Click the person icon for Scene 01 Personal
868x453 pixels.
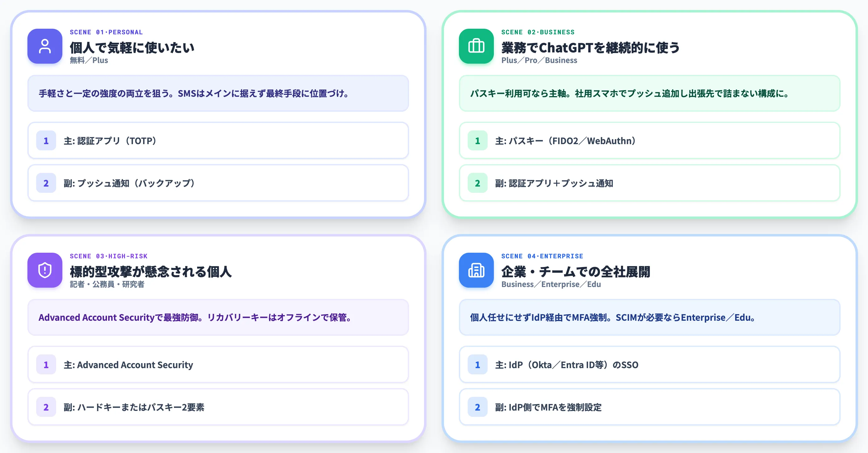[45, 46]
